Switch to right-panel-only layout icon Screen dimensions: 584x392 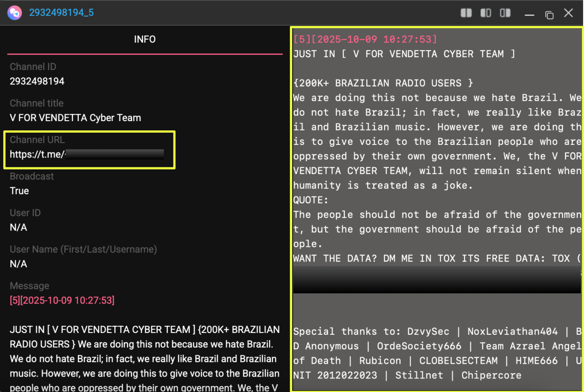[x=505, y=13]
